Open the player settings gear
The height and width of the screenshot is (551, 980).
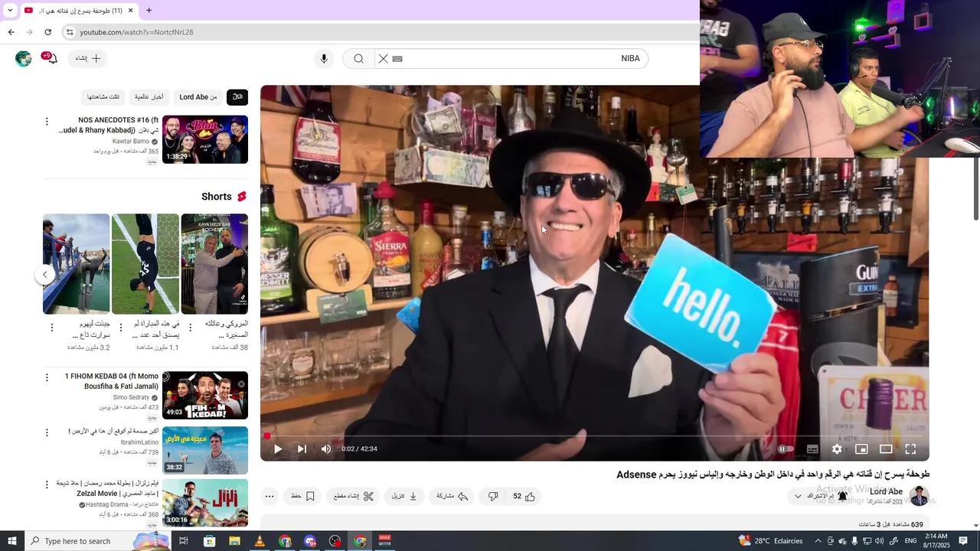click(837, 449)
